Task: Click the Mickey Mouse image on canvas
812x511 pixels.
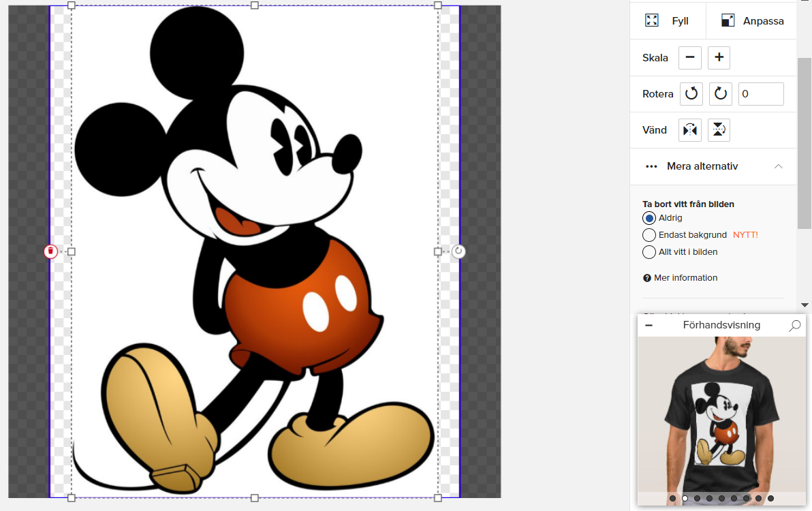Action: (254, 251)
